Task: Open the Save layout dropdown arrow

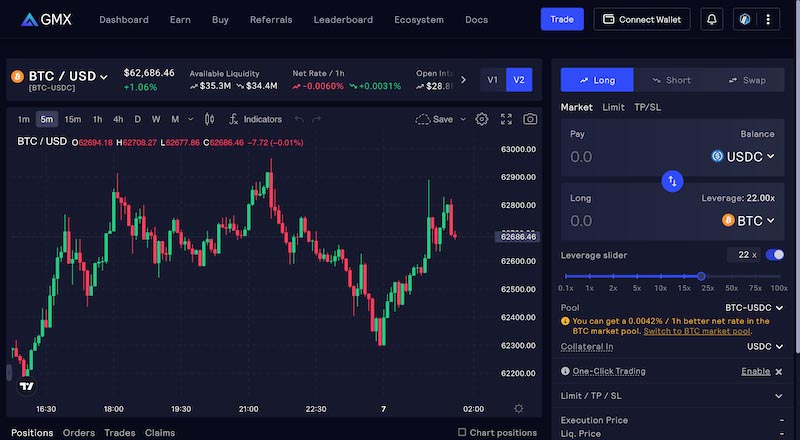Action: click(463, 119)
